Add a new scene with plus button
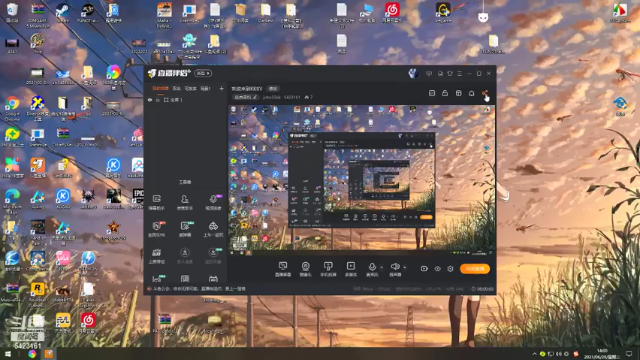The height and width of the screenshot is (360, 640). 221,88
